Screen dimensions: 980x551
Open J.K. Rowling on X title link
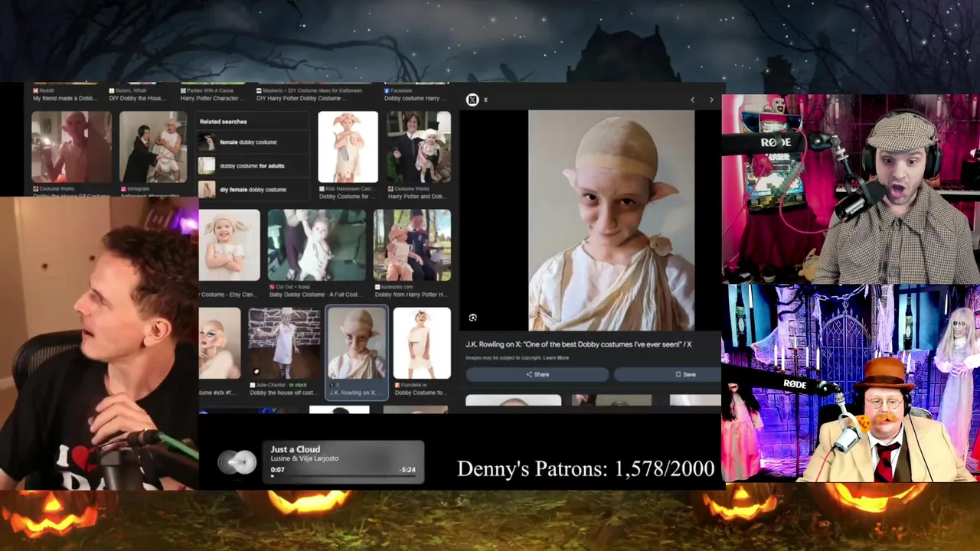(578, 344)
